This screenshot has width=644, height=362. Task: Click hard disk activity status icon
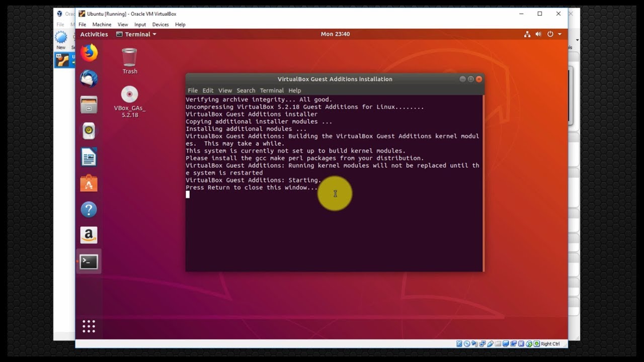coord(459,344)
